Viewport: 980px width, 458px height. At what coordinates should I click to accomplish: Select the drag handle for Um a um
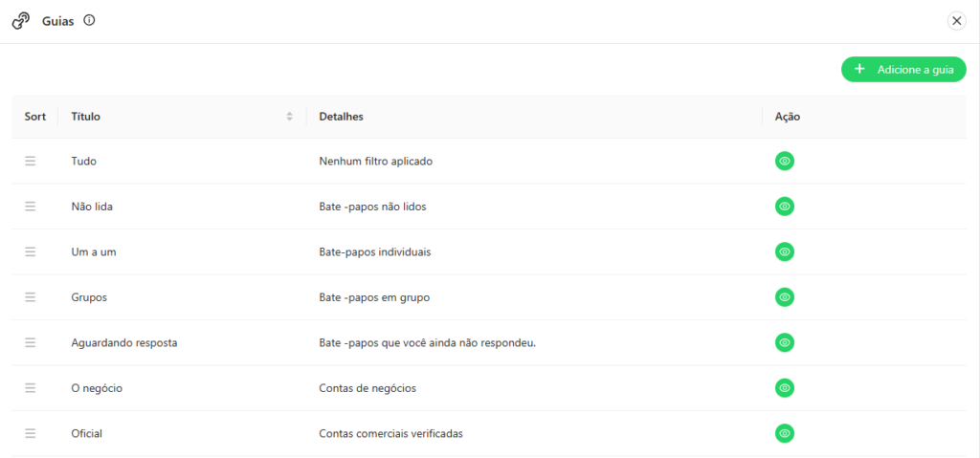[30, 251]
